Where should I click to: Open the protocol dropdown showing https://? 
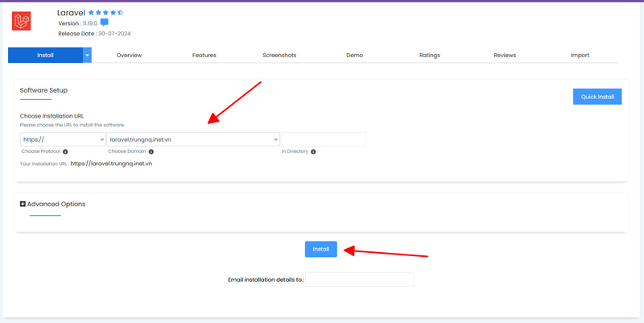tap(63, 139)
